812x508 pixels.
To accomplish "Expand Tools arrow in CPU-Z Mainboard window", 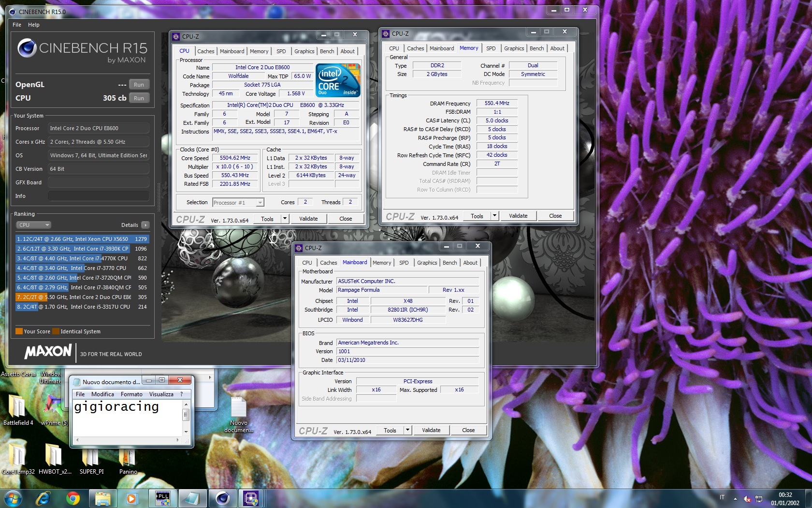I will point(407,430).
